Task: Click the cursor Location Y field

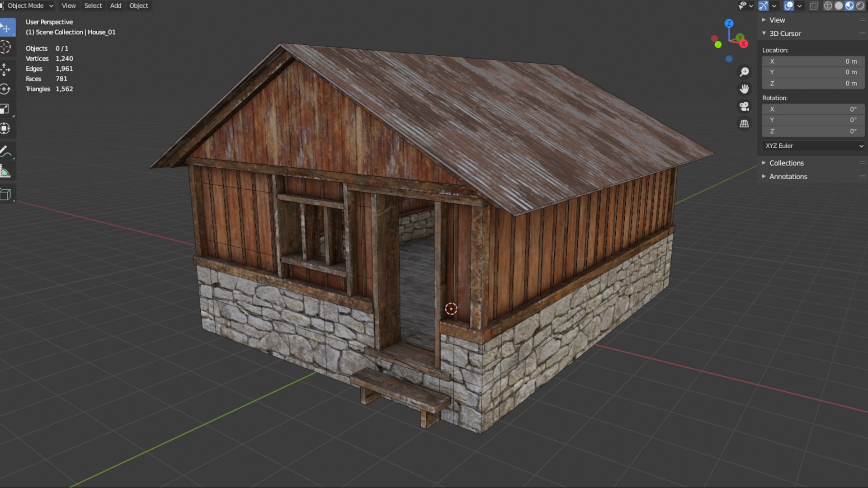Action: point(813,72)
